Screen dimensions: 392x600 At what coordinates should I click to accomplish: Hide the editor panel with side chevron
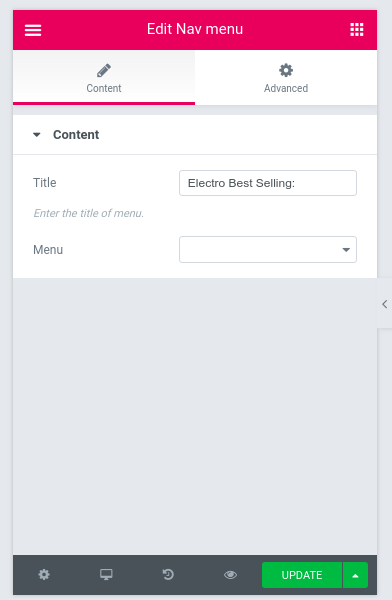click(384, 304)
